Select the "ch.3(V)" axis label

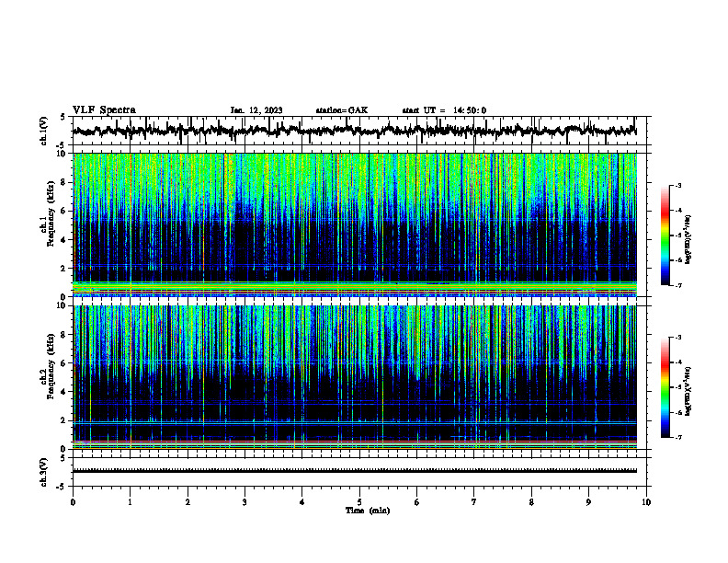pyautogui.click(x=44, y=473)
